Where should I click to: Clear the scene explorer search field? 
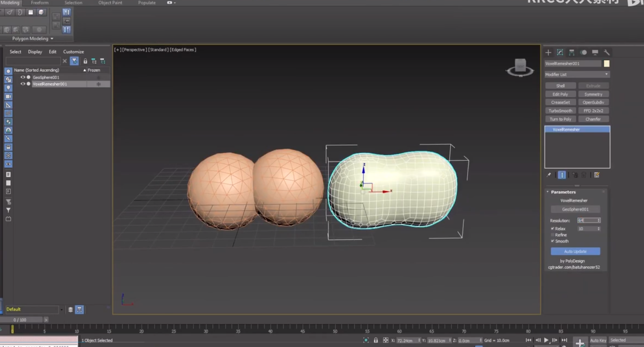coord(64,61)
